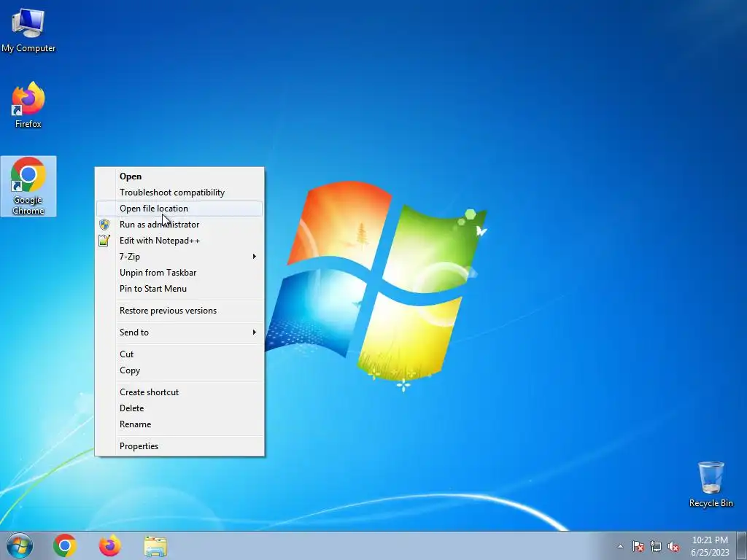This screenshot has height=560, width=747.
Task: Select the Firefox desktop shortcut
Action: click(x=28, y=105)
